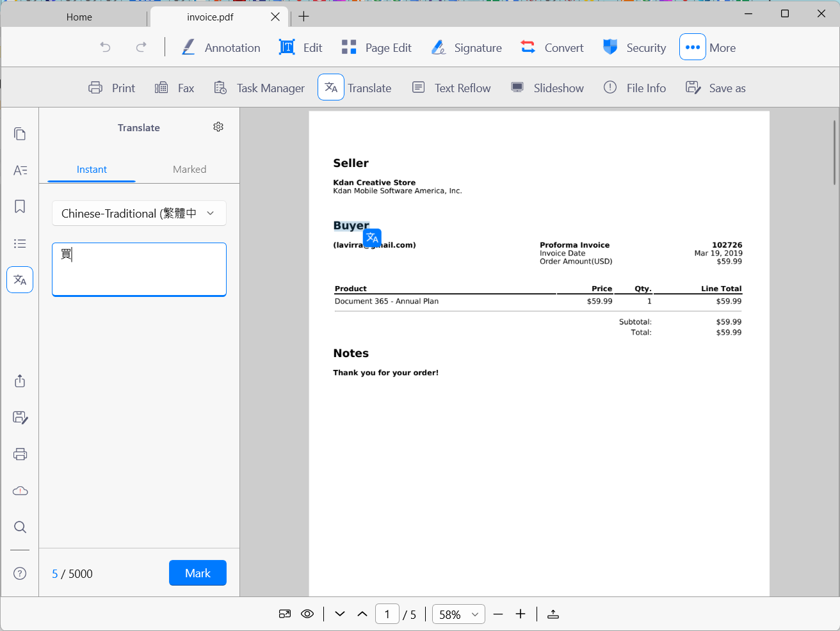Image resolution: width=840 pixels, height=631 pixels.
Task: Open the text outline sidebar icon
Action: (20, 170)
